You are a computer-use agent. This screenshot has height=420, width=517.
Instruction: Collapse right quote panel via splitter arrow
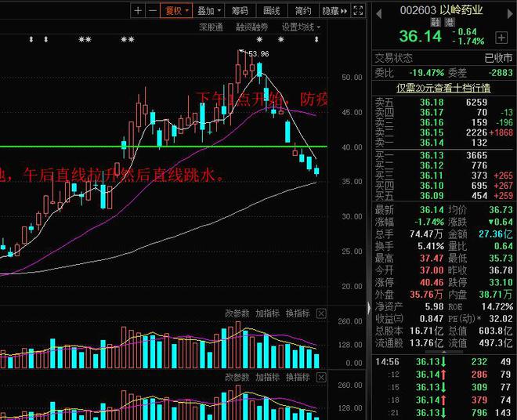(368, 306)
